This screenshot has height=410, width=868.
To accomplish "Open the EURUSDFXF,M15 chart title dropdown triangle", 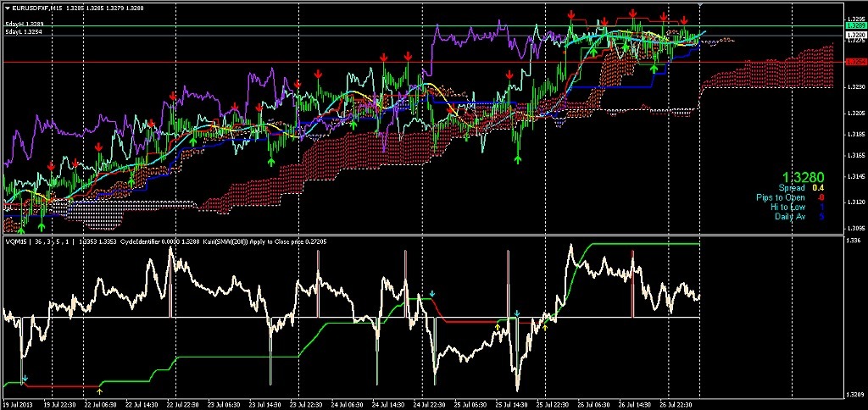I will pos(7,8).
